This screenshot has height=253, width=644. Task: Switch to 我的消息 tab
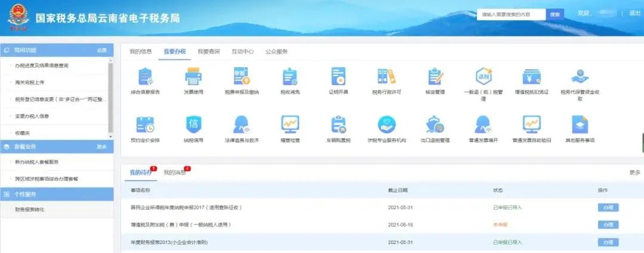[175, 173]
